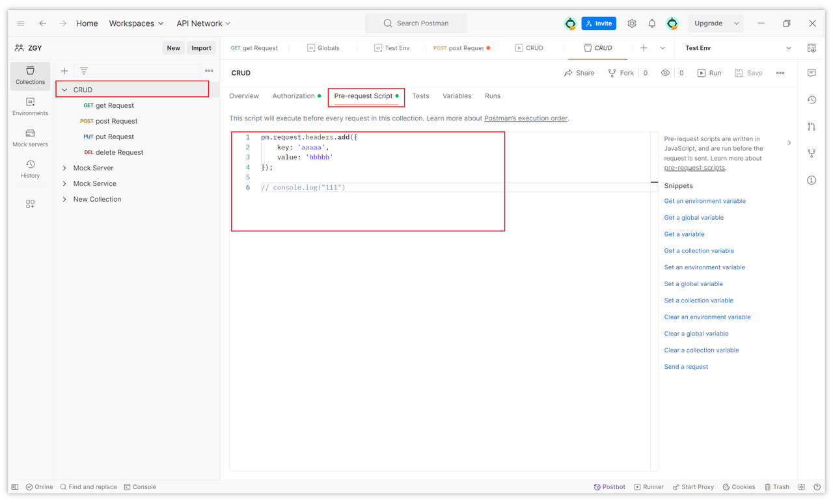Click the user avatar icon
Viewport: 833px width, 504px height.
coord(672,23)
